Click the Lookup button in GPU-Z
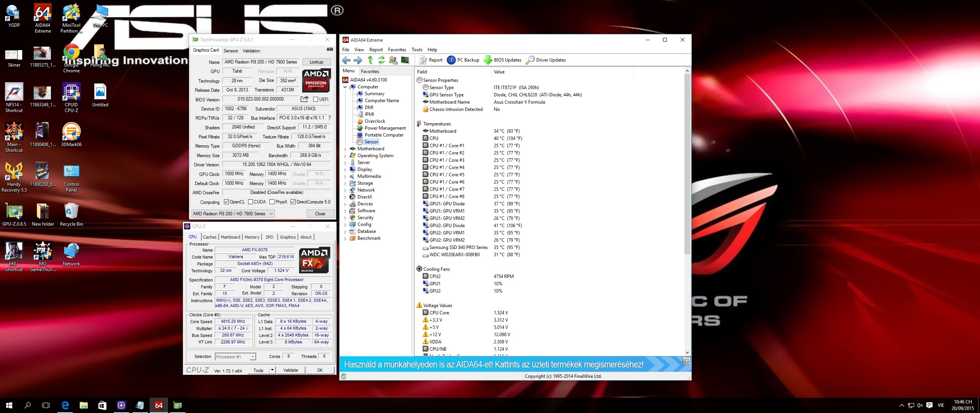 click(x=317, y=62)
